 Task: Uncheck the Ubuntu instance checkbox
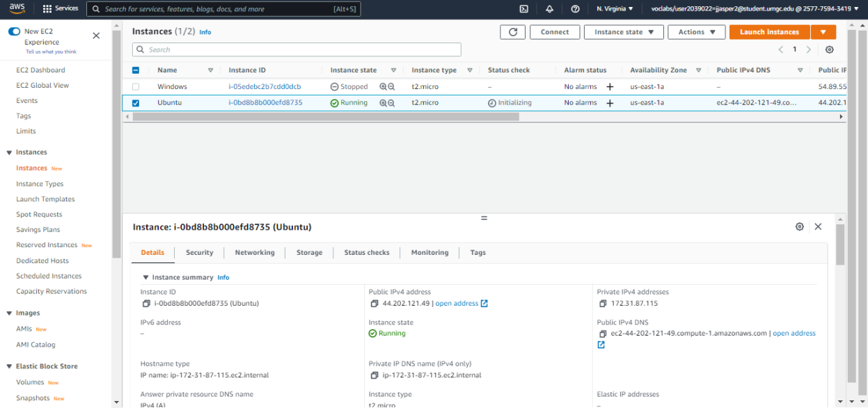click(136, 103)
